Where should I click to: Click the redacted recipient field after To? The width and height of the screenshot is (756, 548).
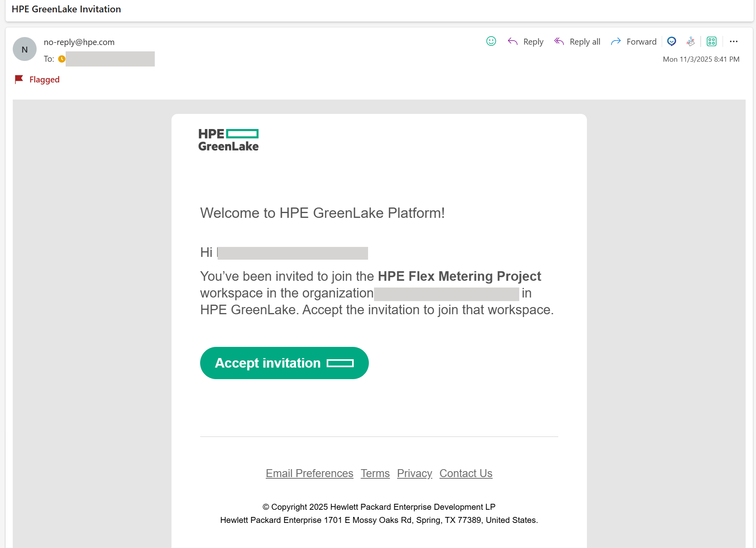pyautogui.click(x=110, y=59)
